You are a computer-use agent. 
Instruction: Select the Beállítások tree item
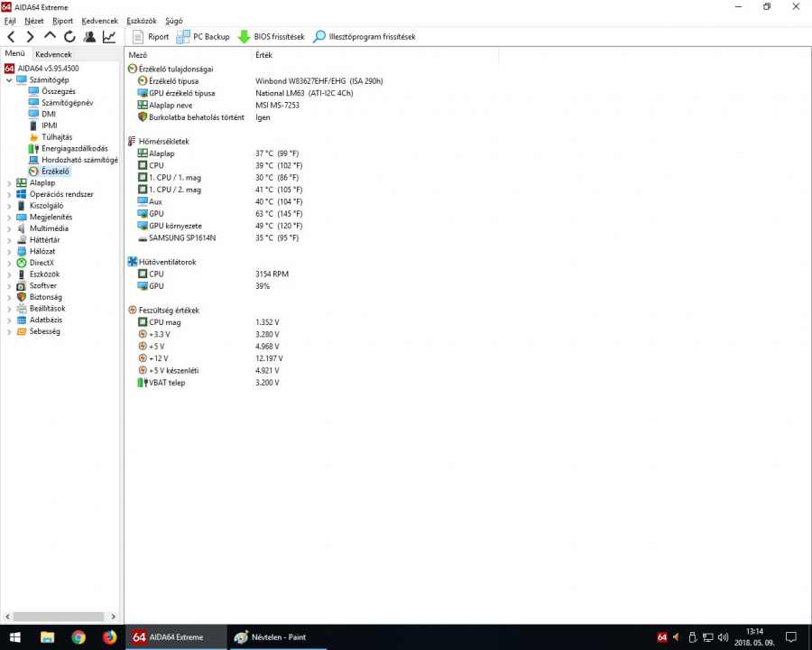[41, 309]
